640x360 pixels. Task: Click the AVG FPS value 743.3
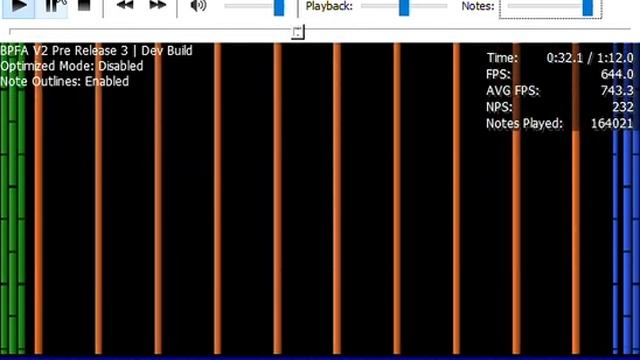(617, 91)
